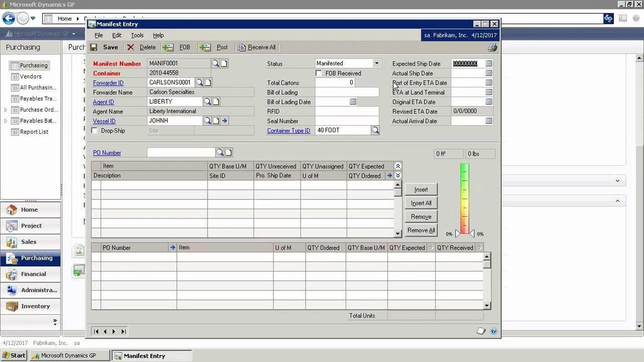
Task: Open calendar for Expected Ship Date
Action: click(x=488, y=63)
